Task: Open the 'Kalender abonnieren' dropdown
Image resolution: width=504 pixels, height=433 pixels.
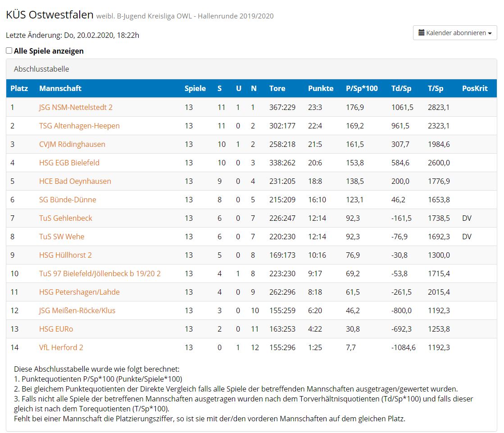Action: point(455,33)
